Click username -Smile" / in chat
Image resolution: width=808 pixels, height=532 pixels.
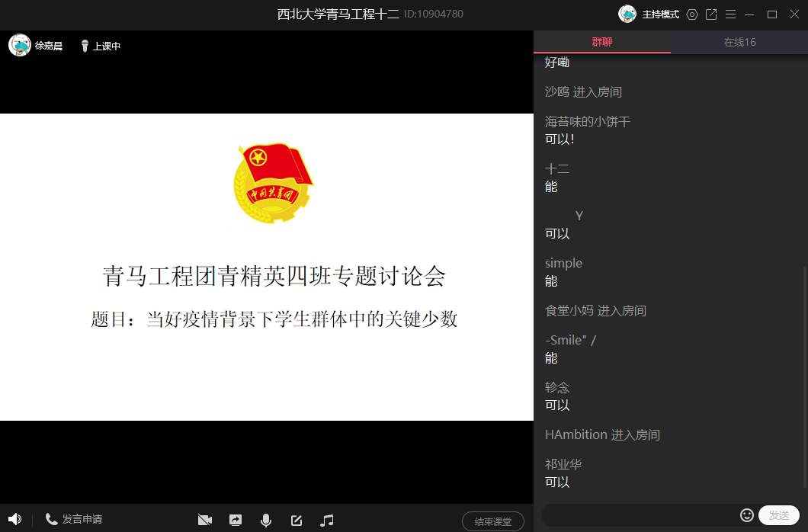pos(570,340)
